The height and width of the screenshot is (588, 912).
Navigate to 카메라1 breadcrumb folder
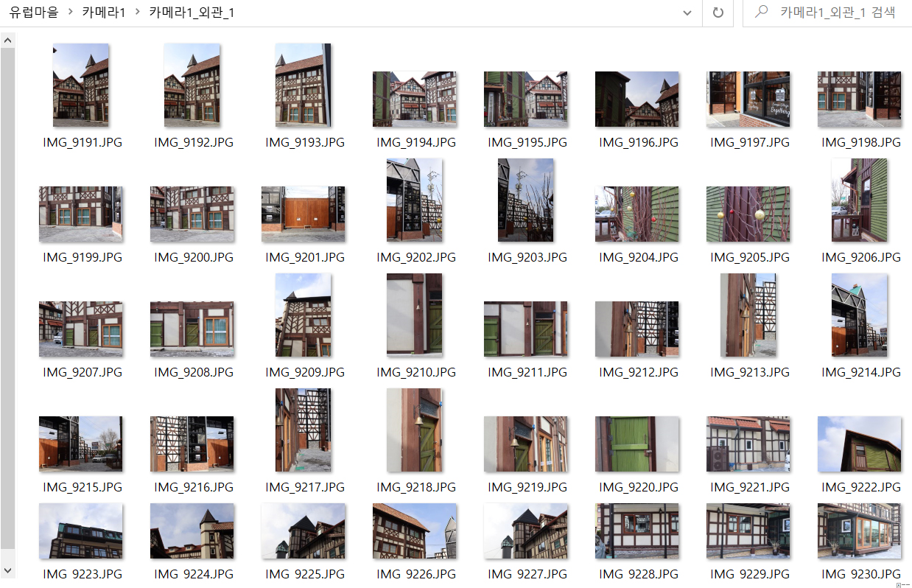click(x=103, y=13)
